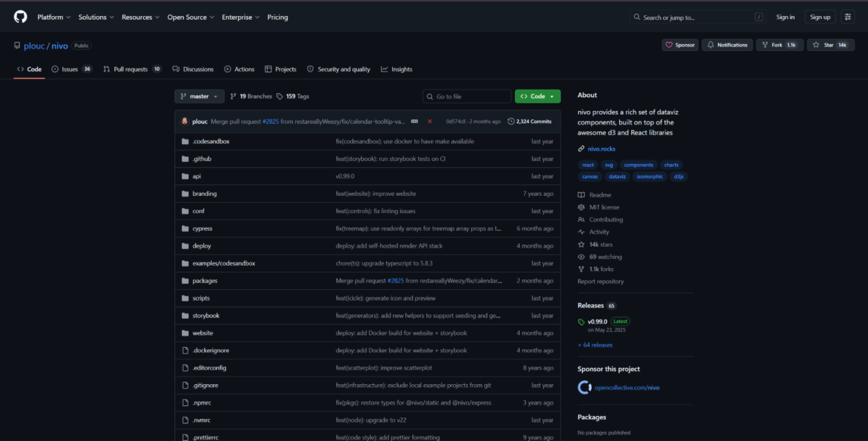868x441 pixels.
Task: Click the v0.99.0 release tag icon
Action: [581, 322]
